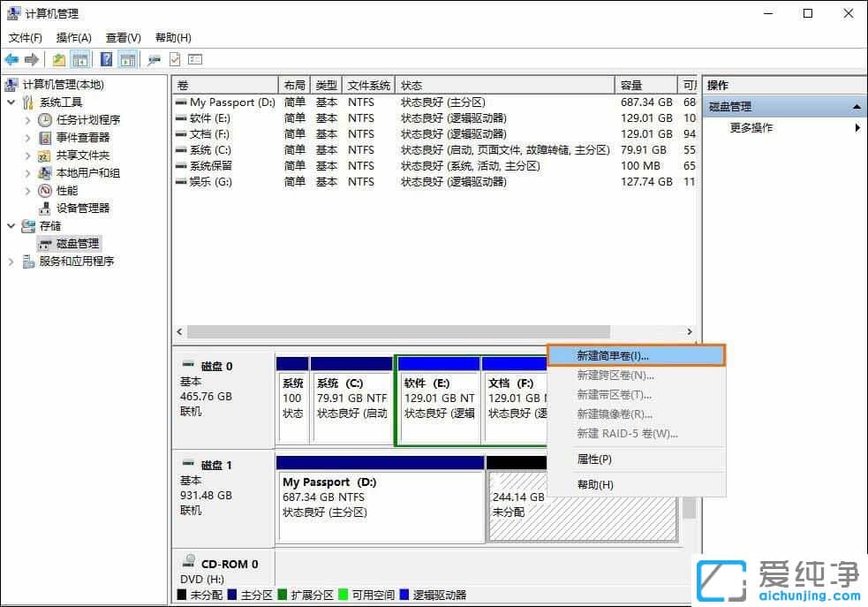Click the forward navigation arrow
This screenshot has height=607, width=868.
click(x=33, y=59)
